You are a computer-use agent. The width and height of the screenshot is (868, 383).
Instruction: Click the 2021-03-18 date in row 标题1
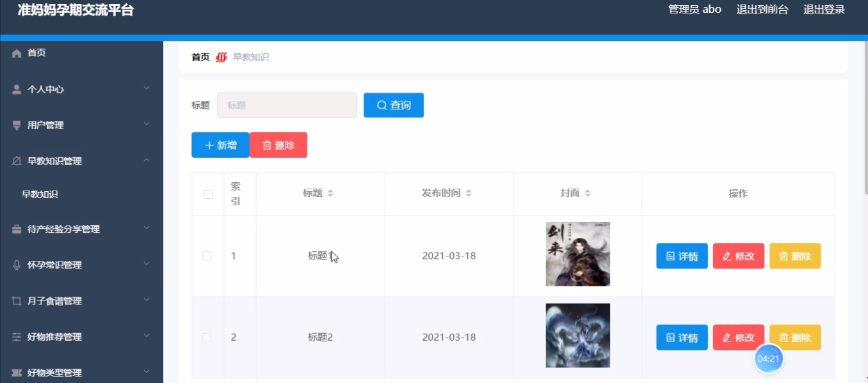449,256
